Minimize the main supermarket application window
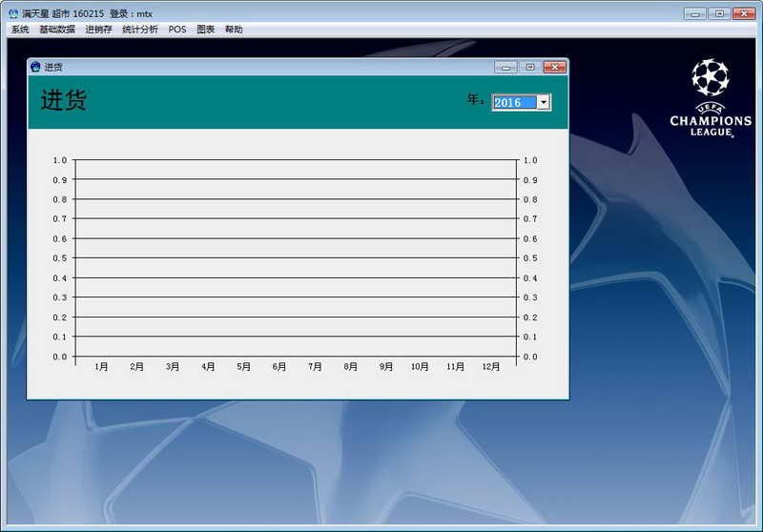 [x=694, y=13]
